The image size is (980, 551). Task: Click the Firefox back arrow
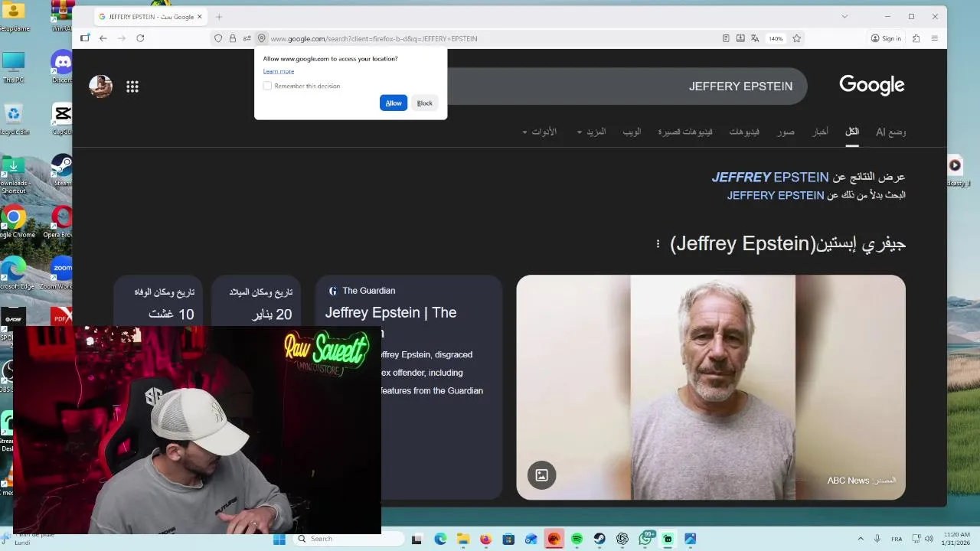click(103, 38)
